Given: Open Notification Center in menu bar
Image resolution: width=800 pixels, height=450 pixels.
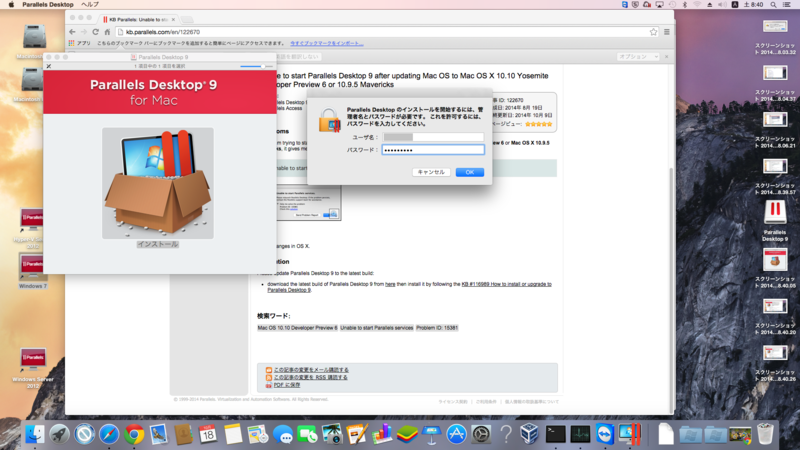Looking at the screenshot, I should pyautogui.click(x=787, y=5).
